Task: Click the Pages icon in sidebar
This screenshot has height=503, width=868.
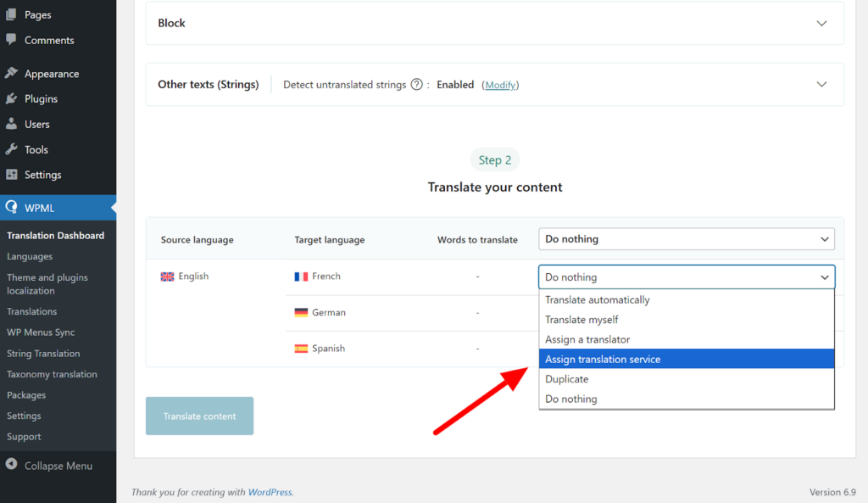Action: (x=11, y=15)
